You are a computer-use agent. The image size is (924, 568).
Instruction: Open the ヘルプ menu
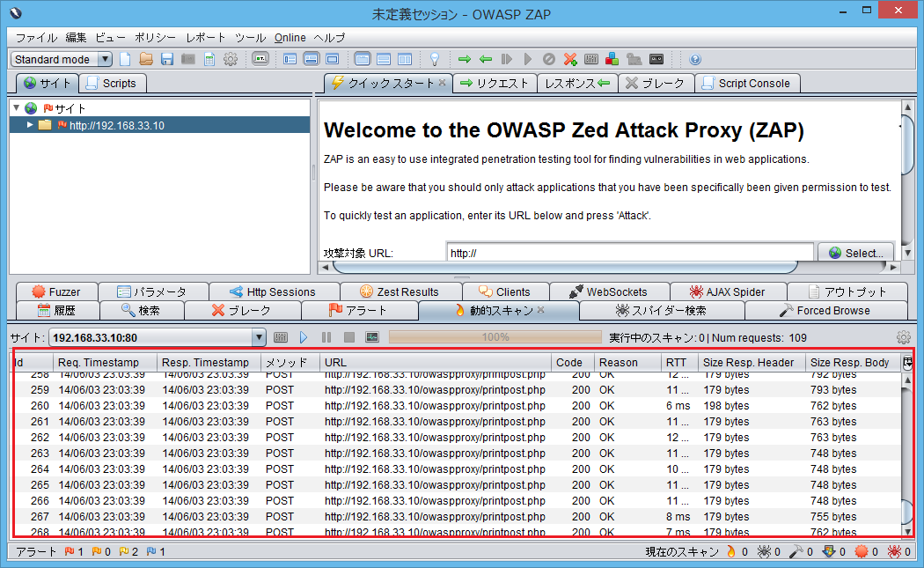pos(329,38)
